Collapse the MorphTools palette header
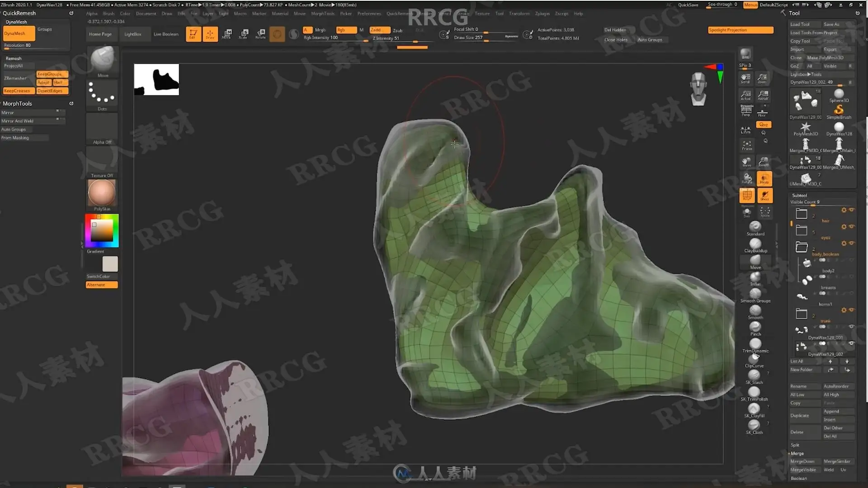 [x=17, y=103]
